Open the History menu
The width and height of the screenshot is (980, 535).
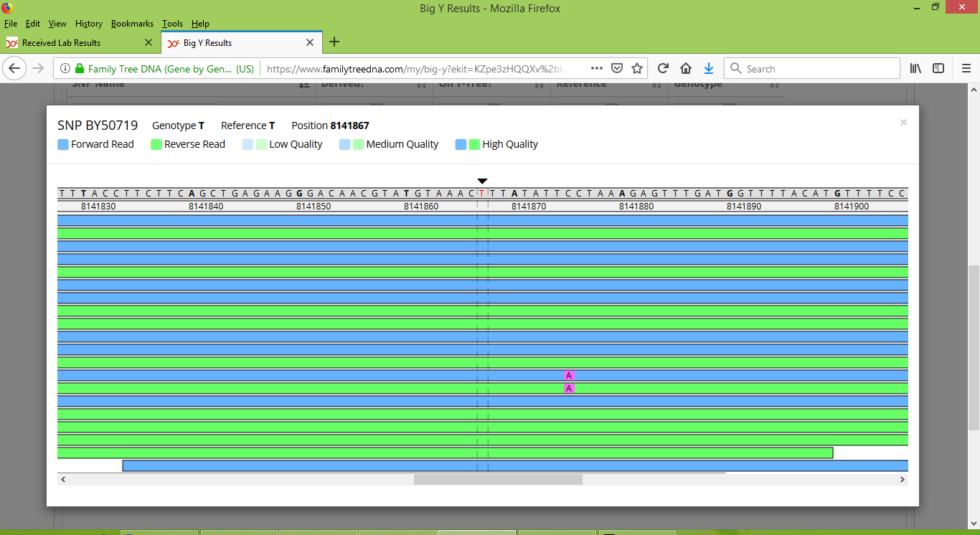coord(89,24)
